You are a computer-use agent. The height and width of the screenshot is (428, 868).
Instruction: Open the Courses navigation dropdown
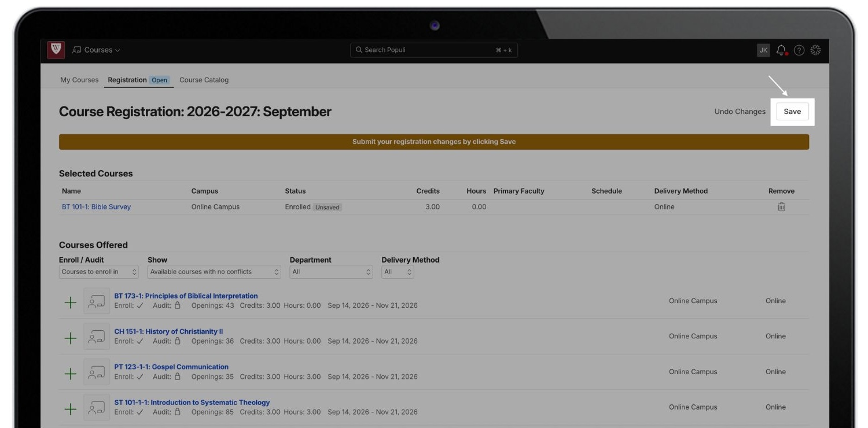(x=97, y=50)
